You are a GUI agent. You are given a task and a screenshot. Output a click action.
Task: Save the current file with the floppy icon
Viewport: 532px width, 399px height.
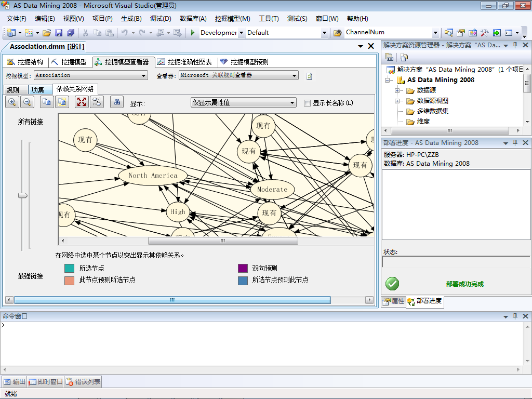tap(59, 33)
